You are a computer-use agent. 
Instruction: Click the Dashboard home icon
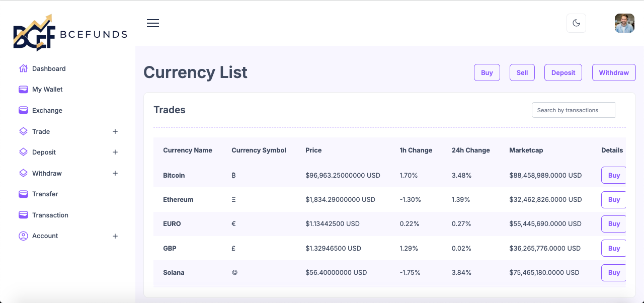(x=23, y=68)
